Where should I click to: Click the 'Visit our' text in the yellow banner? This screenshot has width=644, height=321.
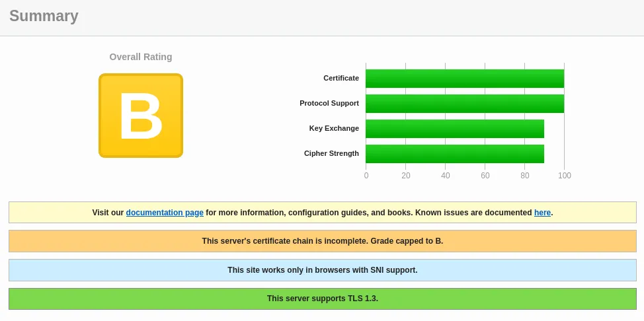pyautogui.click(x=108, y=213)
